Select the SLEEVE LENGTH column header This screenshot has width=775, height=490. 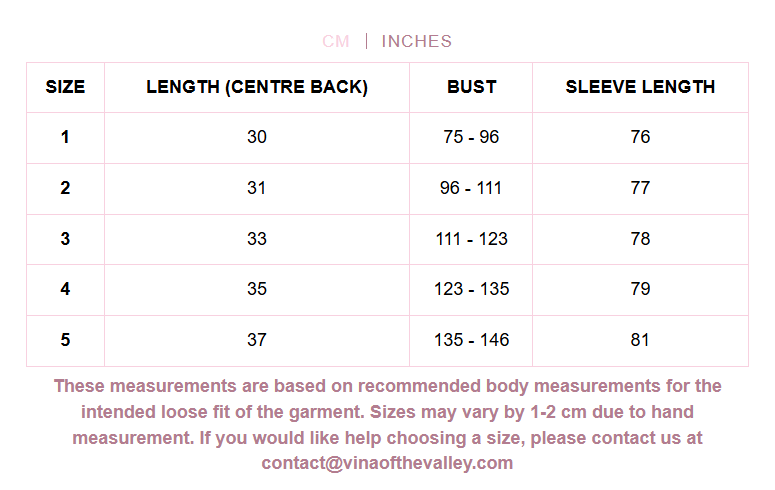pos(640,87)
